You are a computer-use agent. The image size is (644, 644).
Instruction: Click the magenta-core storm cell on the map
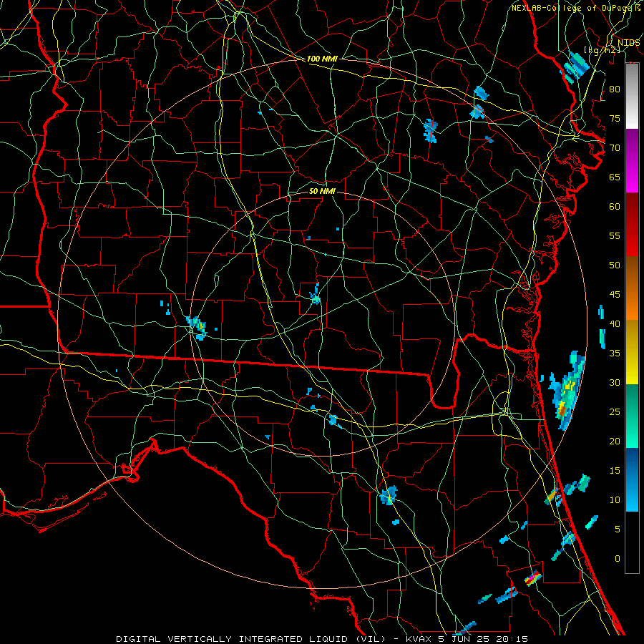pos(532,578)
